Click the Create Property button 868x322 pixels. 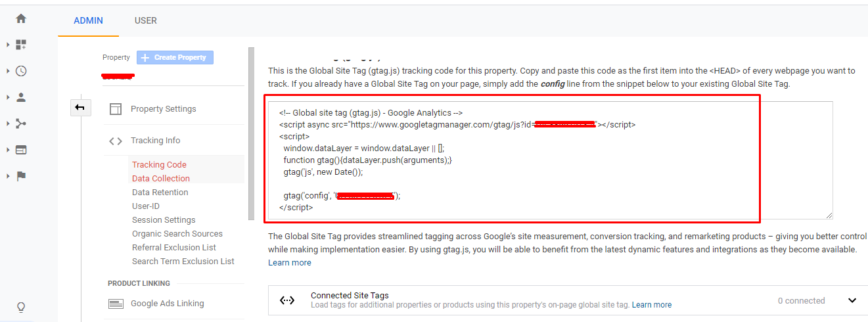(x=175, y=58)
